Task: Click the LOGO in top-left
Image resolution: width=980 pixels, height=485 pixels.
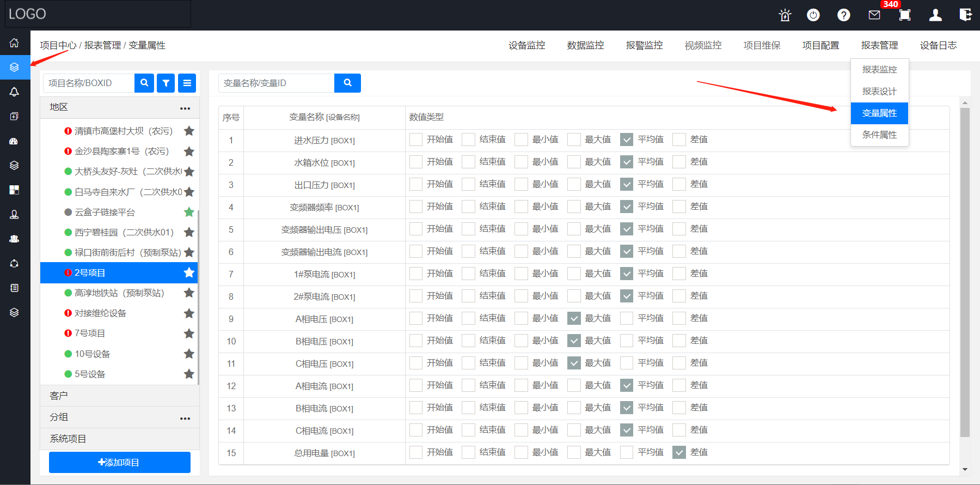Action: 28,14
